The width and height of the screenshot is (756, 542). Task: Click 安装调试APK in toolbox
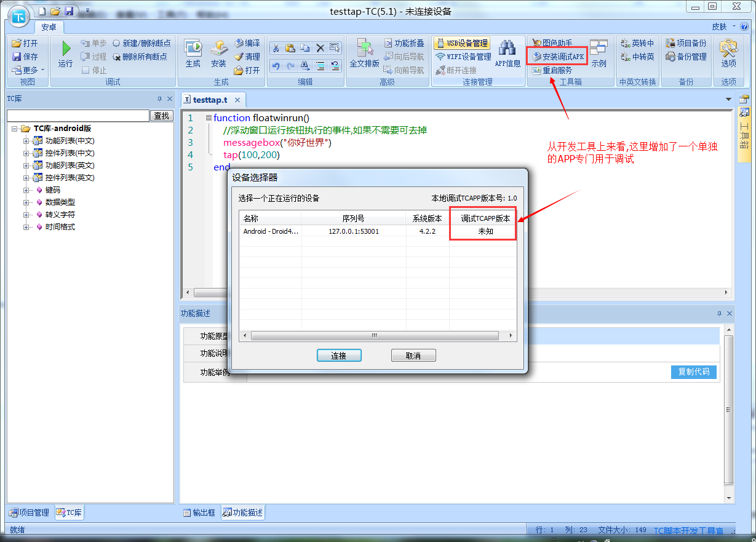[557, 57]
